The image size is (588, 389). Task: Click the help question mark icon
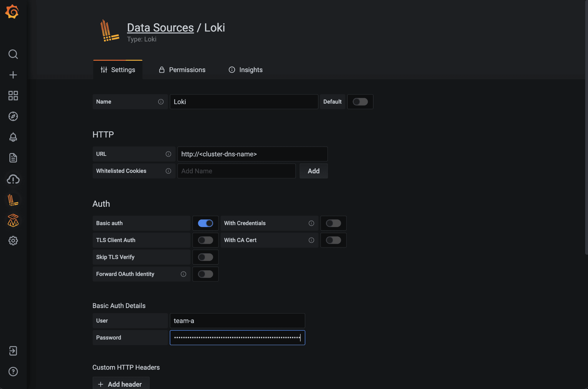(13, 372)
